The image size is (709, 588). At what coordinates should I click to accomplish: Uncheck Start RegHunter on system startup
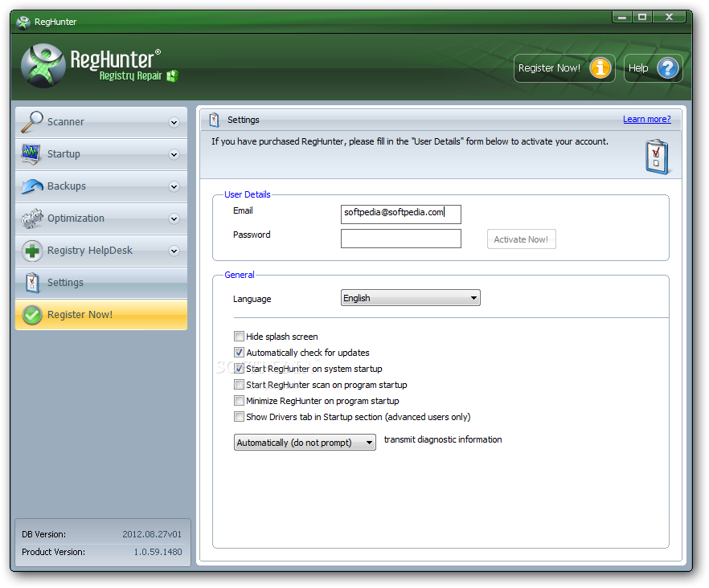pyautogui.click(x=239, y=369)
